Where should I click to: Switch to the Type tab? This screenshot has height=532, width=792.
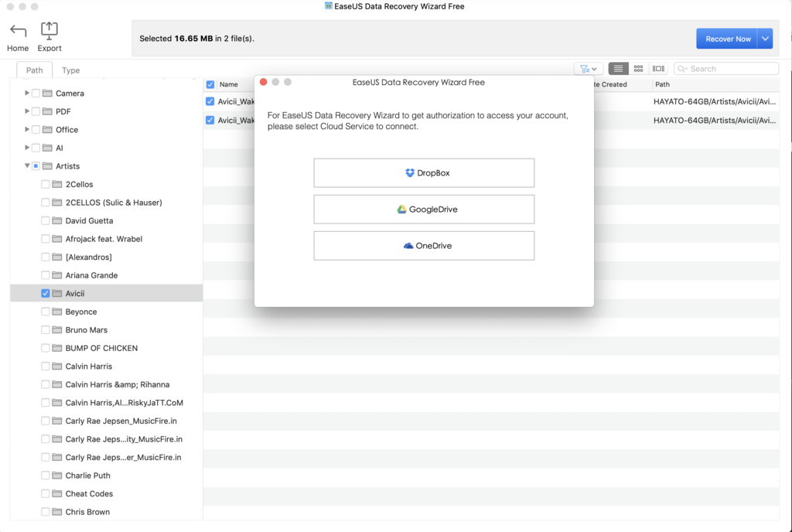point(70,70)
